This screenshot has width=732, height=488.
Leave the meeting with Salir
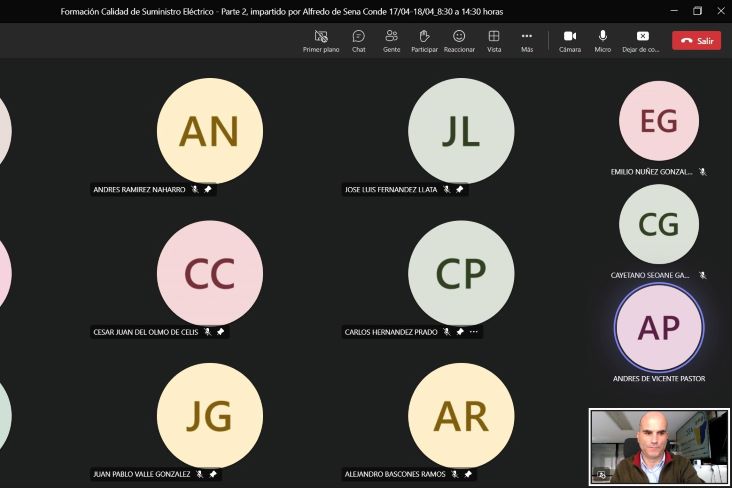(697, 41)
